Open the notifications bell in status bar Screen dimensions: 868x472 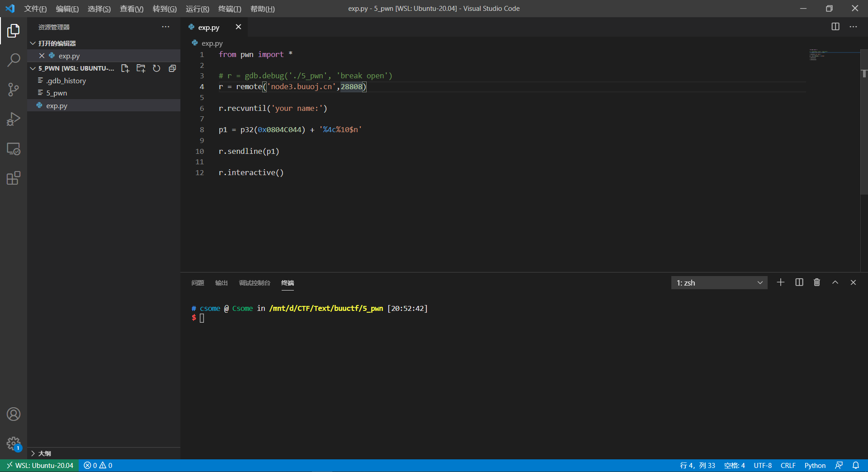pyautogui.click(x=856, y=465)
